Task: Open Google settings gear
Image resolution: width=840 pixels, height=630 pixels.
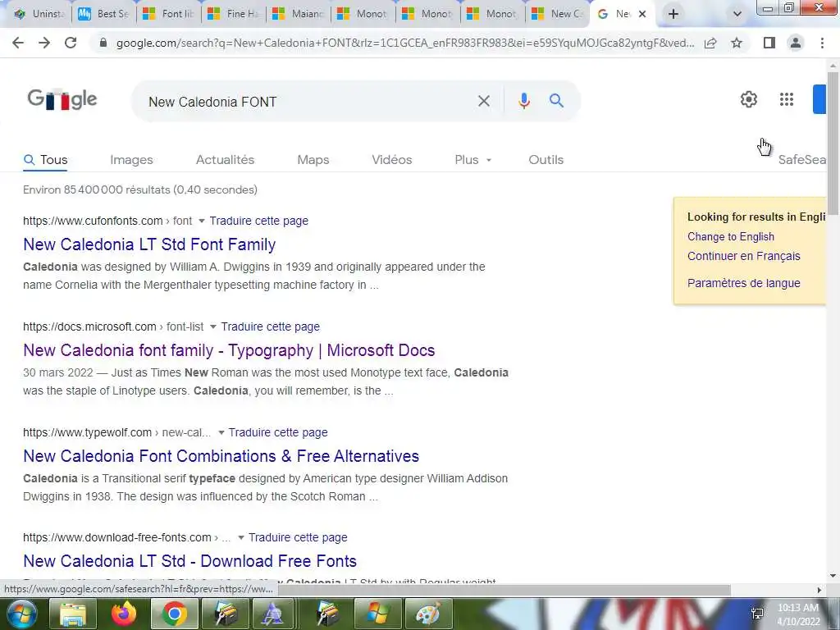Action: click(x=748, y=99)
